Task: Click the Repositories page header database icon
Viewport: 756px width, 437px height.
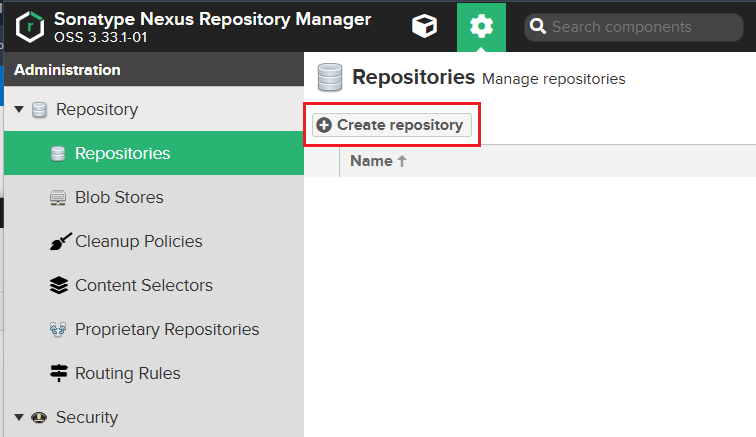Action: click(330, 77)
